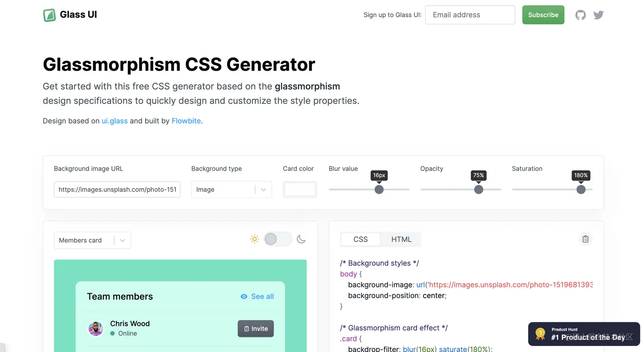The height and width of the screenshot is (352, 644).
Task: Click the Glass UI logo icon
Action: tap(49, 15)
